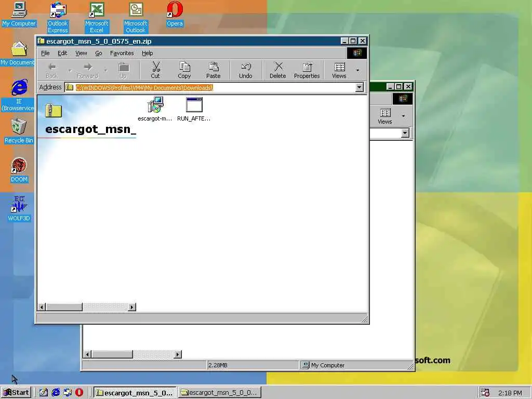
Task: Open the View menu
Action: pyautogui.click(x=81, y=53)
